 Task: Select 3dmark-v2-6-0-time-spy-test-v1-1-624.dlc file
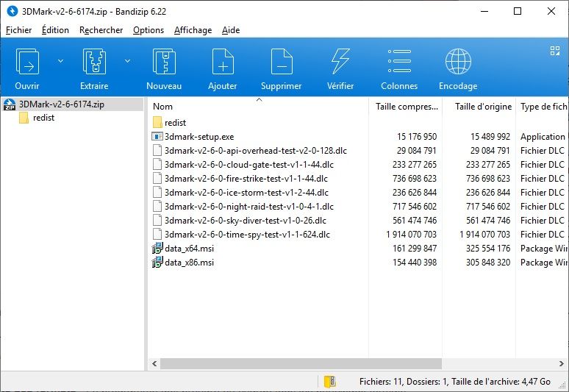coord(247,235)
